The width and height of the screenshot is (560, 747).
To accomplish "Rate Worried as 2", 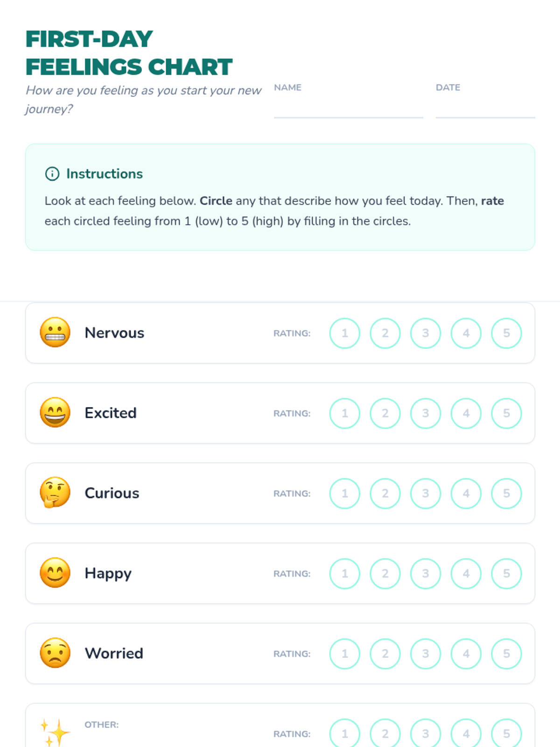I will [x=385, y=654].
